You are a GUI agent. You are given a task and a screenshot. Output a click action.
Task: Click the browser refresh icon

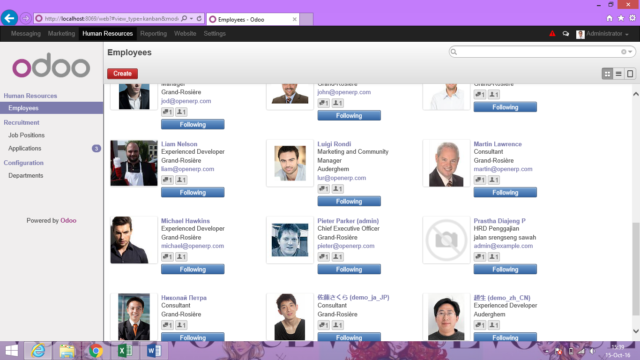point(199,18)
